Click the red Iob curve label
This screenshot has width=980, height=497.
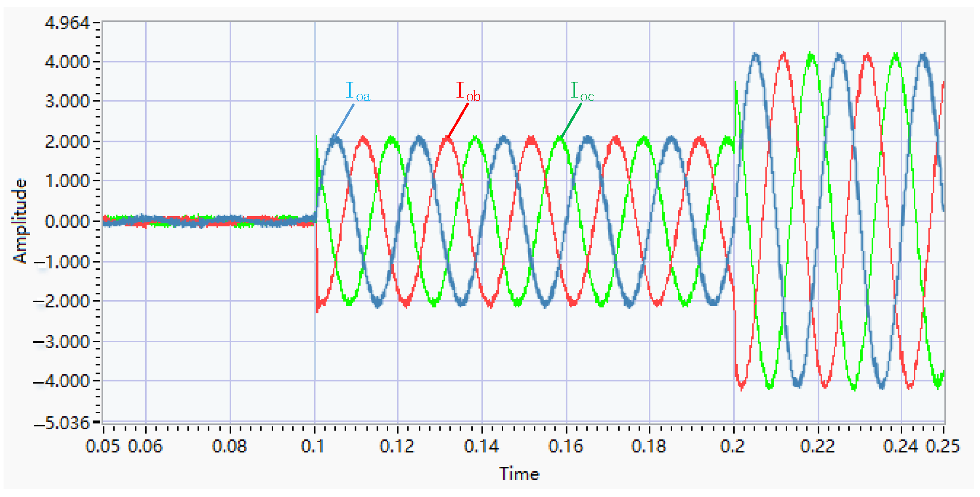click(468, 92)
